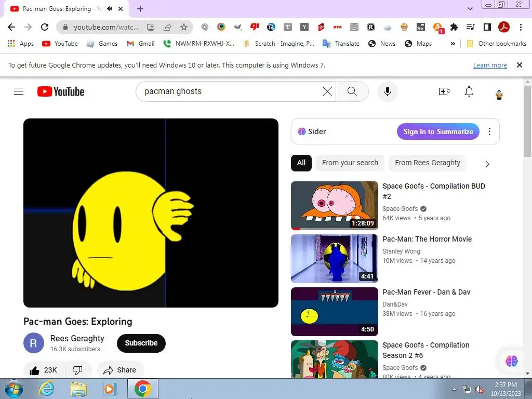The height and width of the screenshot is (399, 532).
Task: Open the Chrome extensions puzzle icon
Action: coord(454,27)
